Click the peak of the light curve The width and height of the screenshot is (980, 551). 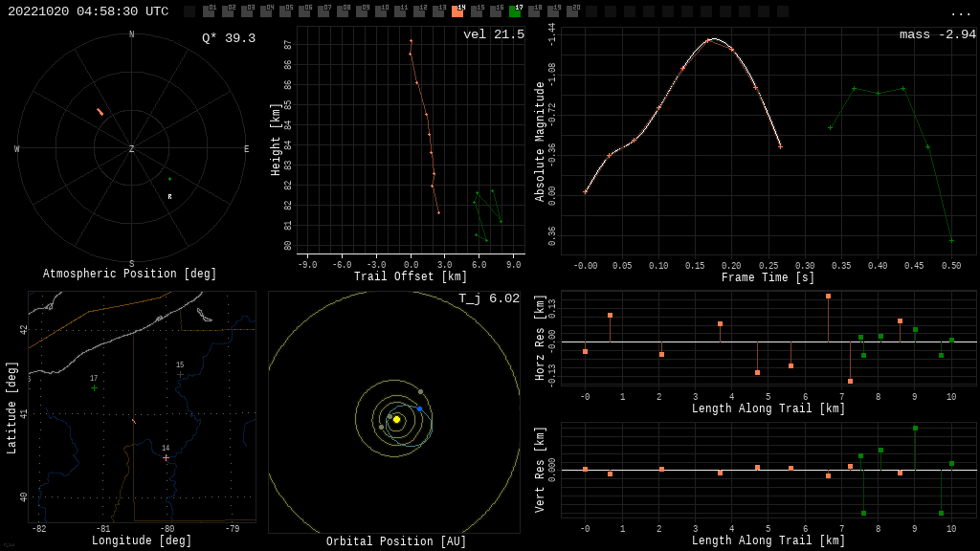point(714,38)
